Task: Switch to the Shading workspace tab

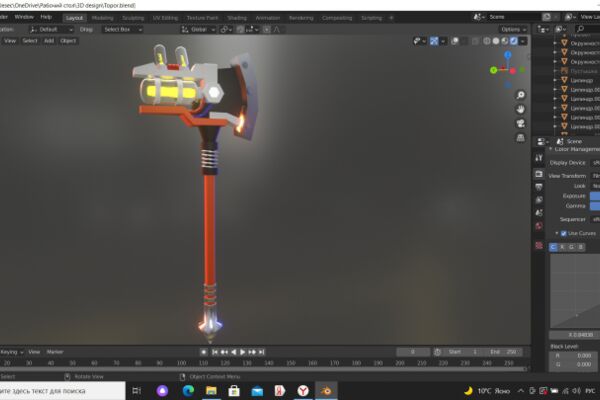Action: tap(237, 18)
